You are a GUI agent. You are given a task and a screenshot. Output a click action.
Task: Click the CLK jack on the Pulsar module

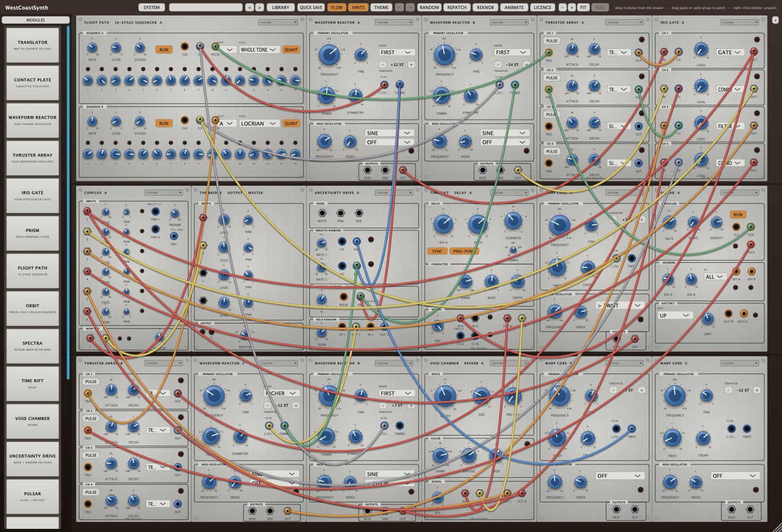[x=736, y=227]
